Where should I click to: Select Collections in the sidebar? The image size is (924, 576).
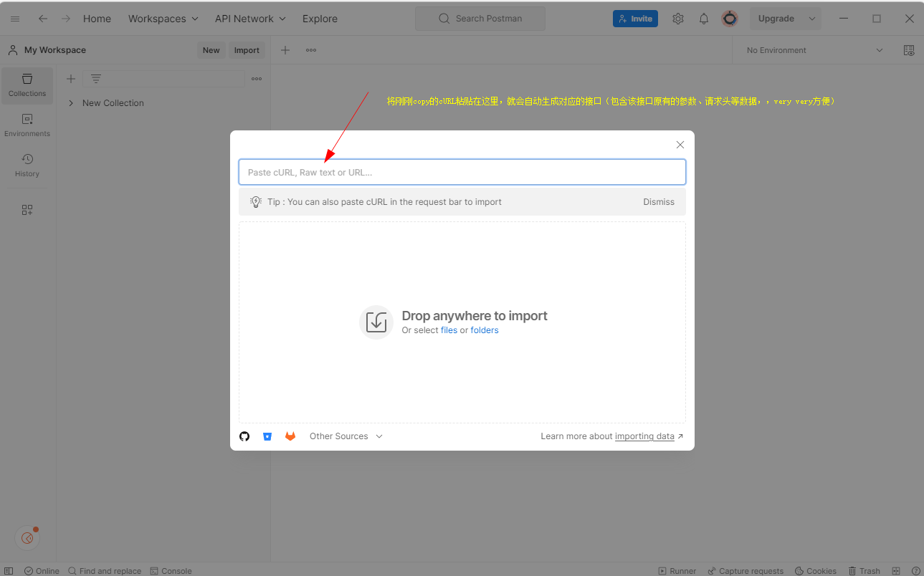(27, 85)
